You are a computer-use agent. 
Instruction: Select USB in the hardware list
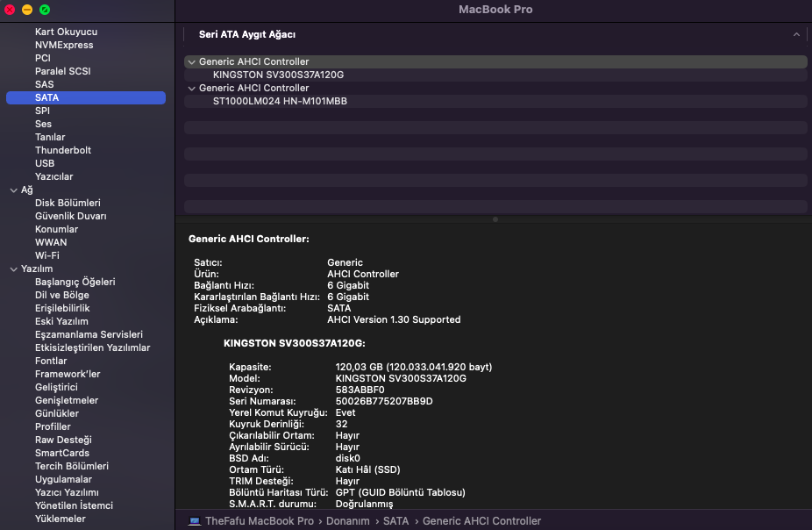45,163
